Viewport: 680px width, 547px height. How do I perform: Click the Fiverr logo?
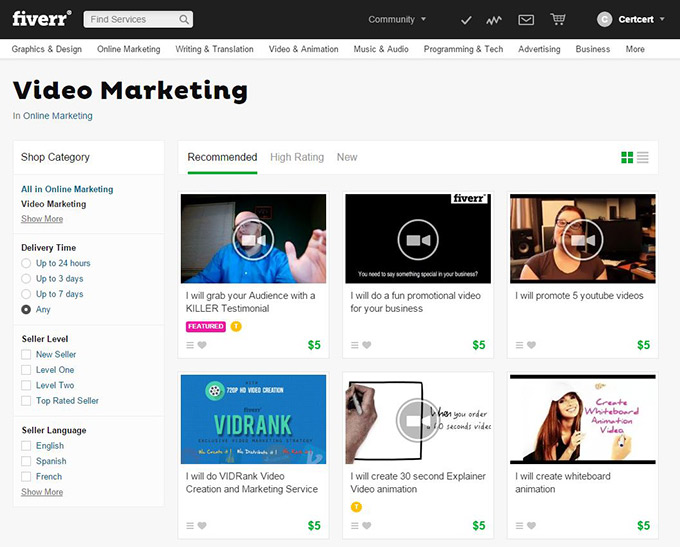pyautogui.click(x=42, y=19)
